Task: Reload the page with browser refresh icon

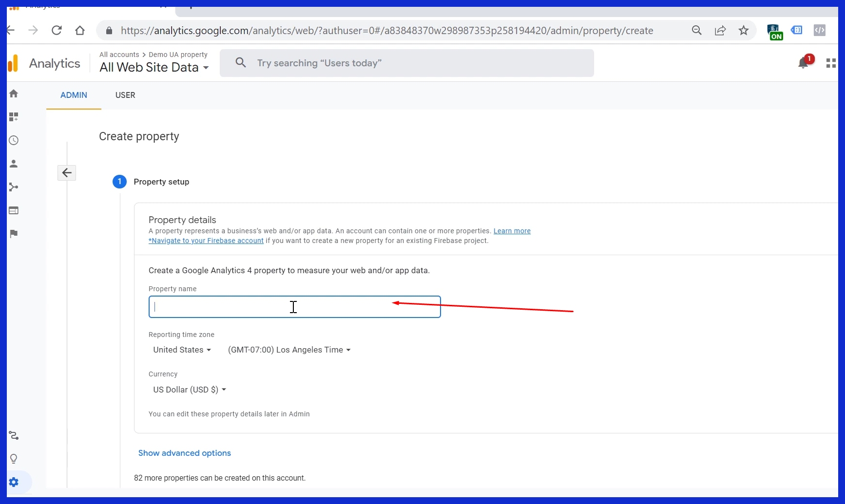Action: (57, 30)
